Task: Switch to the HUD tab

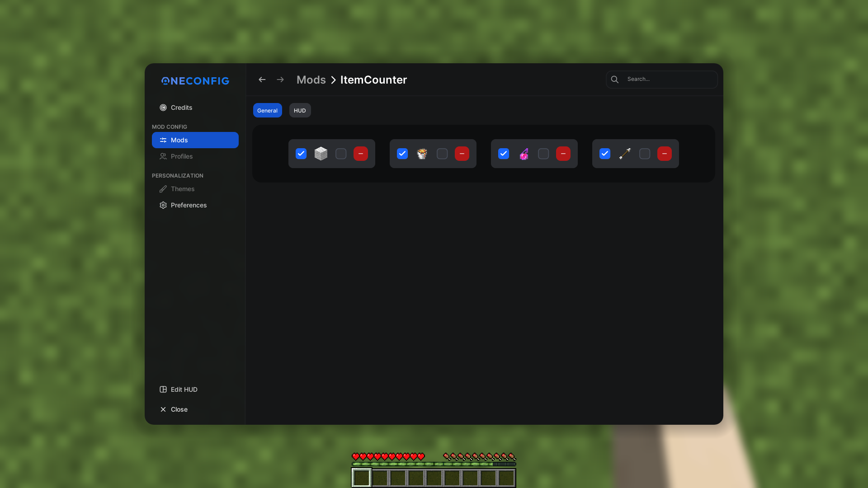Action: [299, 110]
